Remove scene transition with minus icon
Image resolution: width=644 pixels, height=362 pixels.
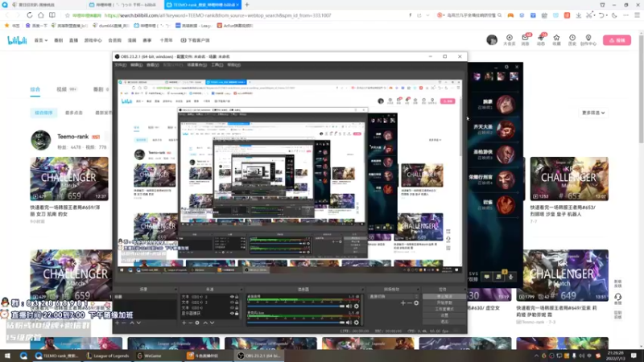click(410, 303)
